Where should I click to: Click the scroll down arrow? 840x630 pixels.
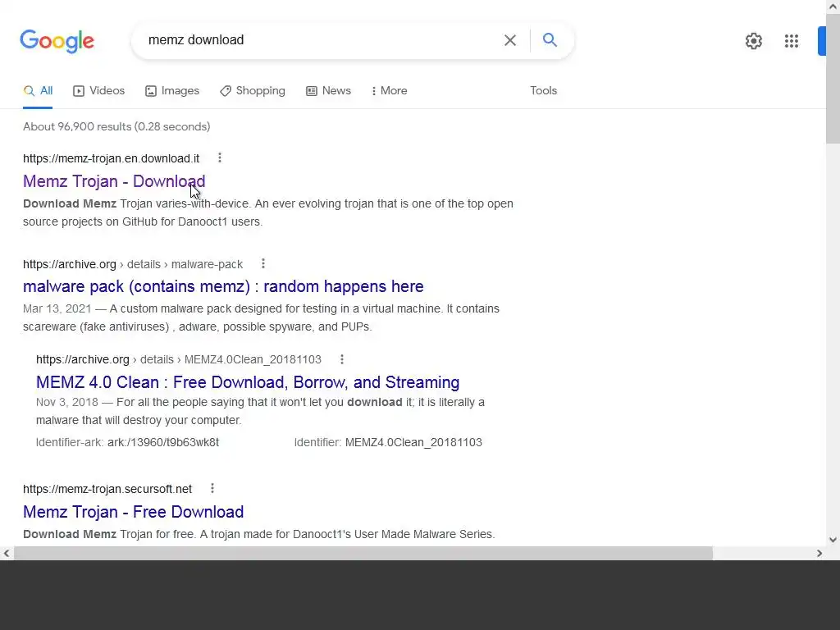click(833, 540)
